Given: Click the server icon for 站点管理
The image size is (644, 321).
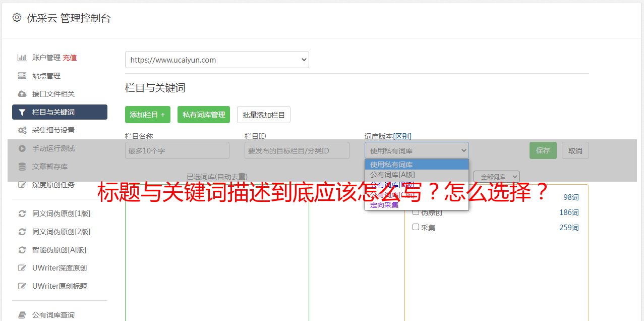Looking at the screenshot, I should point(22,76).
